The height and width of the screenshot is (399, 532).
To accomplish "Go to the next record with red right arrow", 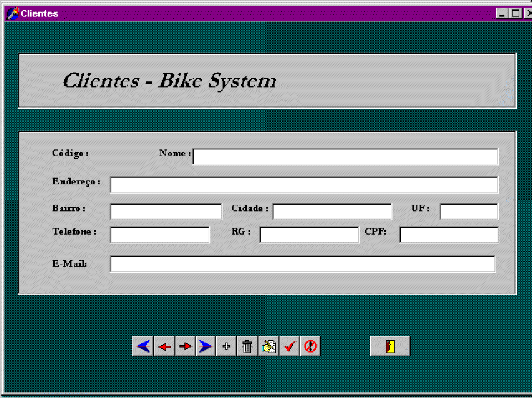I will tap(185, 346).
